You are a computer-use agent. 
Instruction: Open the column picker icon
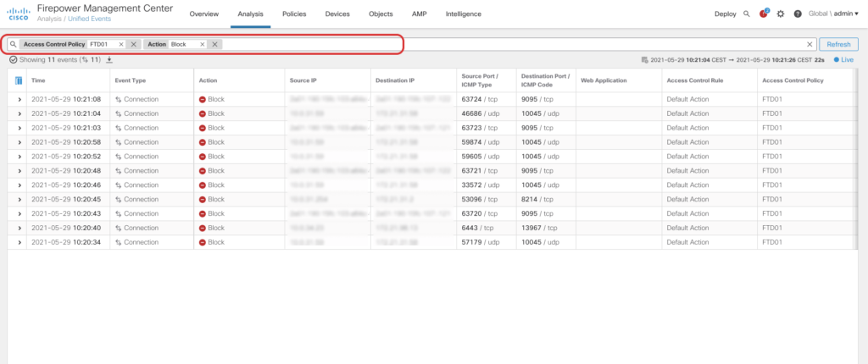(x=19, y=80)
